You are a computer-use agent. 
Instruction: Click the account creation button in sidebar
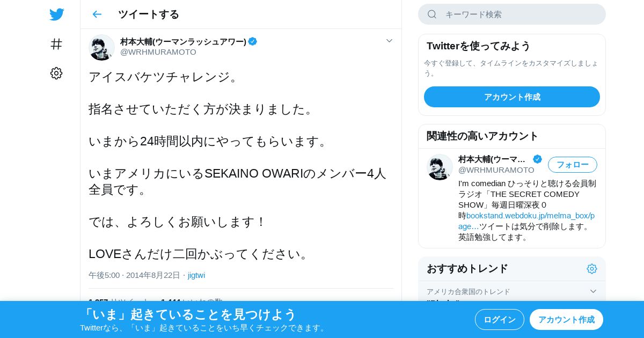512,97
